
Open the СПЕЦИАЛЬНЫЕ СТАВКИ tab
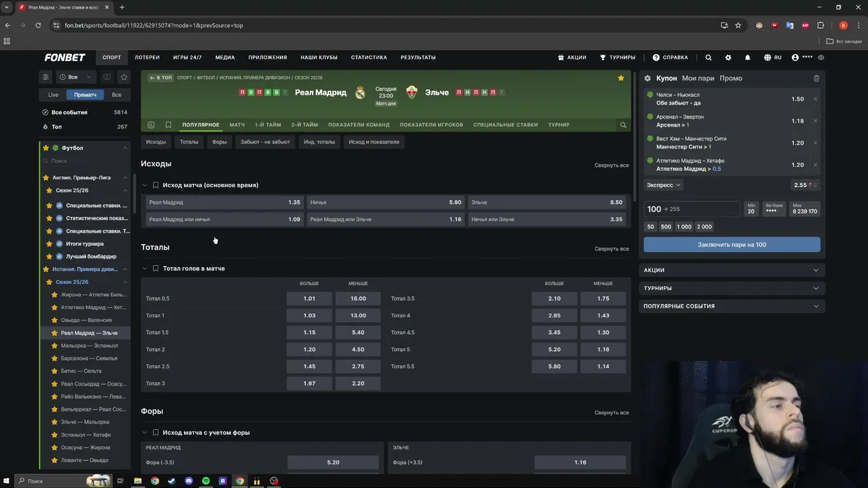[505, 125]
